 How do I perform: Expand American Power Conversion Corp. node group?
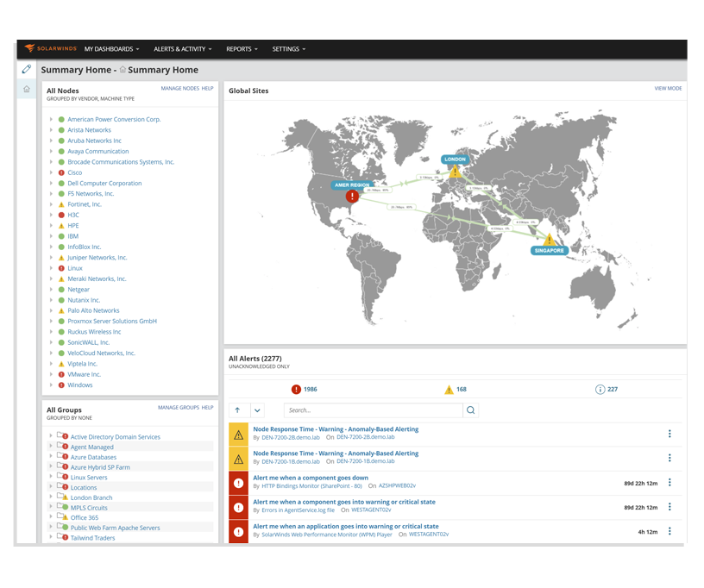point(51,119)
